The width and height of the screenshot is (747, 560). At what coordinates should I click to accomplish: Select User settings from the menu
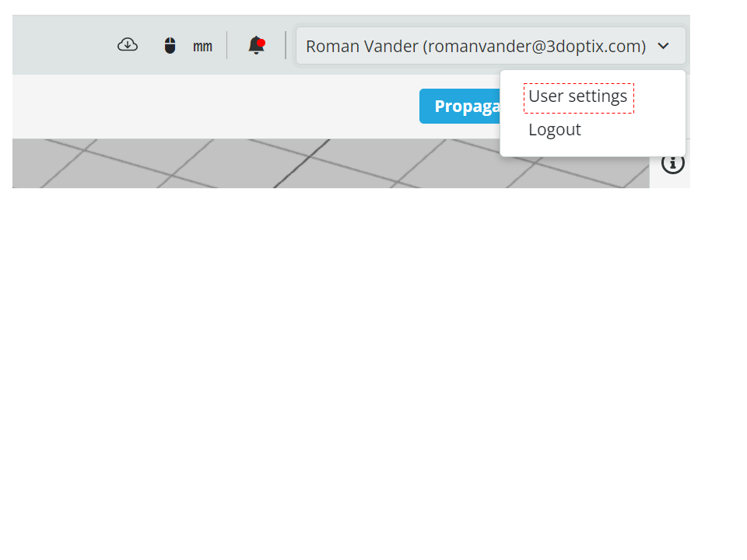578,96
